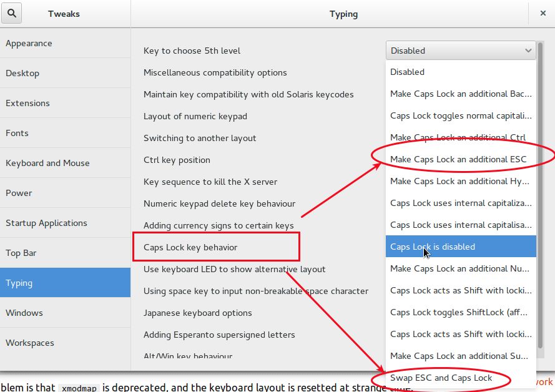Viewport: 555px width, 392px height.
Task: Select the Typing section
Action: click(65, 283)
